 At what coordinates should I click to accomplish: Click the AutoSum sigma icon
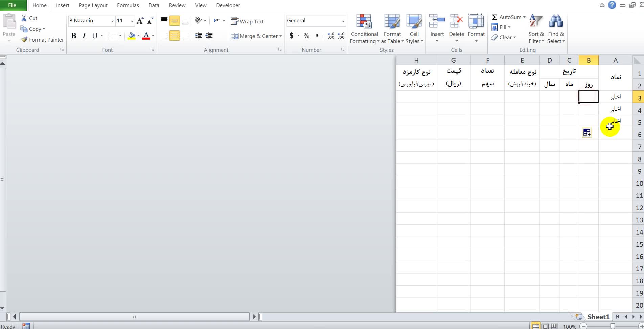pyautogui.click(x=495, y=17)
